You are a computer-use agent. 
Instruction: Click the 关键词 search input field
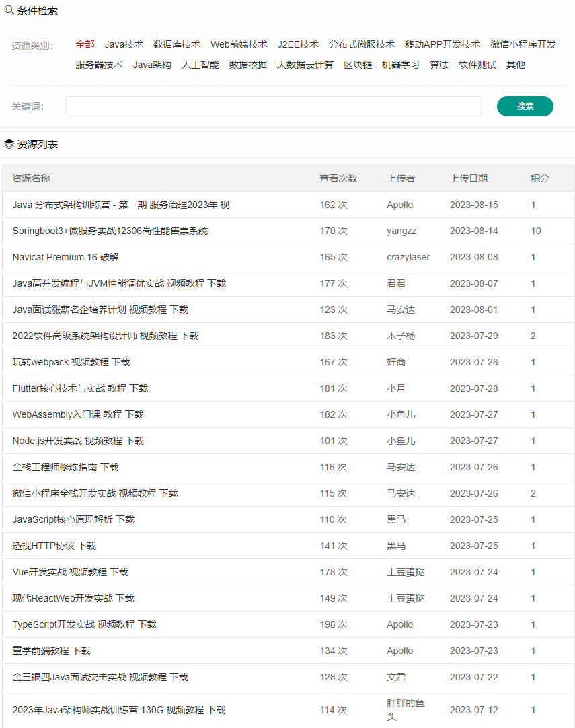click(x=273, y=106)
